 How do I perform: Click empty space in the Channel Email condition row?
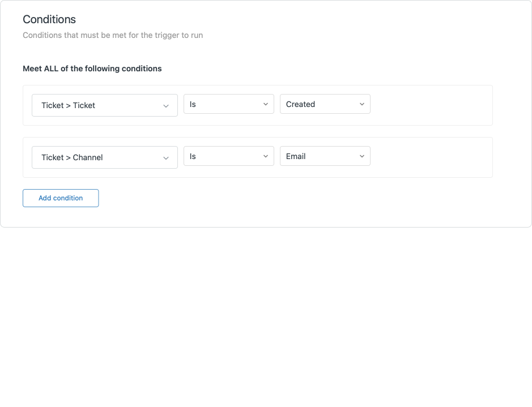431,157
